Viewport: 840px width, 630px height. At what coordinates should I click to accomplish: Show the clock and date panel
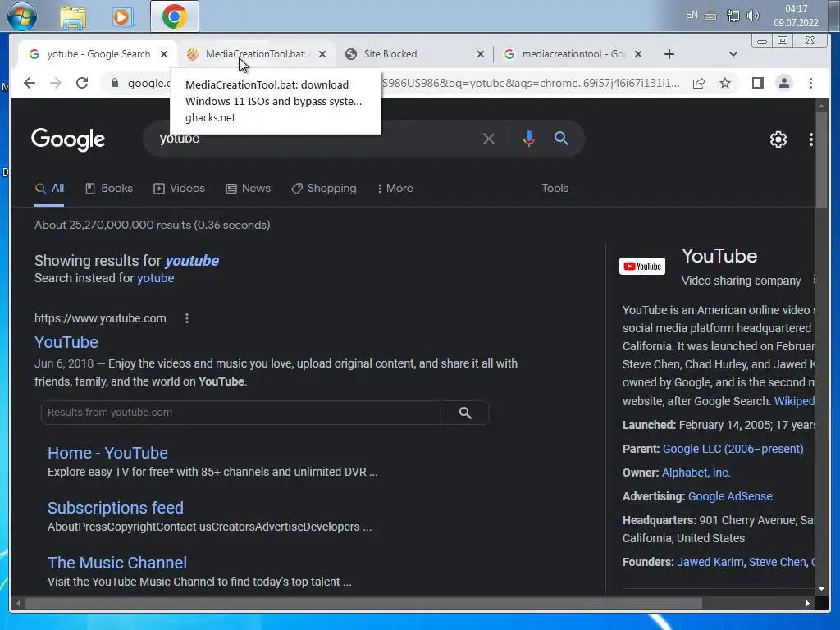pos(796,16)
